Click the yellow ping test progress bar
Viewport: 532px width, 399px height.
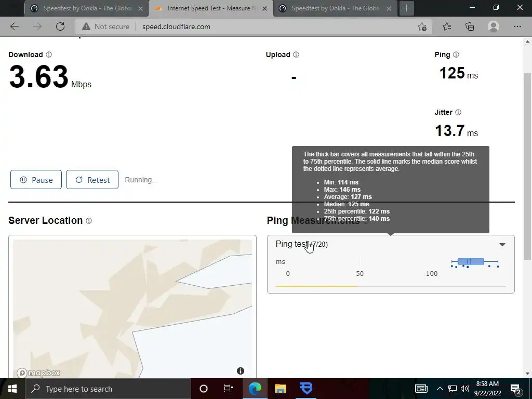click(316, 286)
